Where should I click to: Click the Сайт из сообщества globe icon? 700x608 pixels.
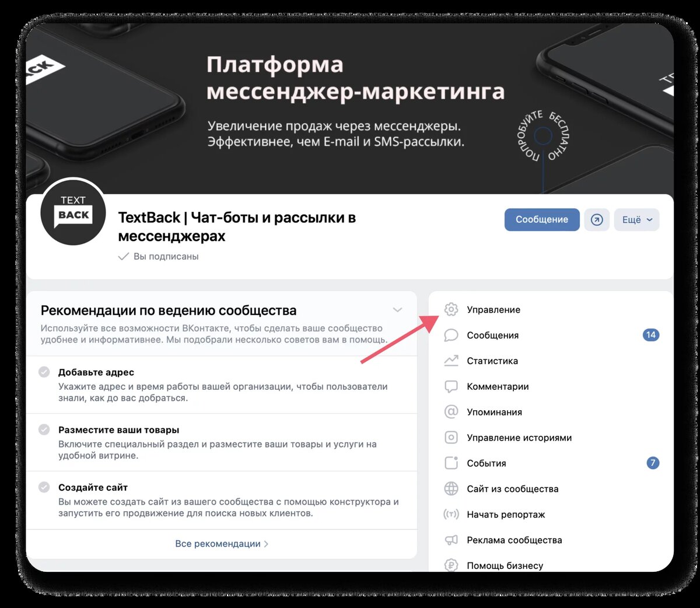pyautogui.click(x=451, y=488)
